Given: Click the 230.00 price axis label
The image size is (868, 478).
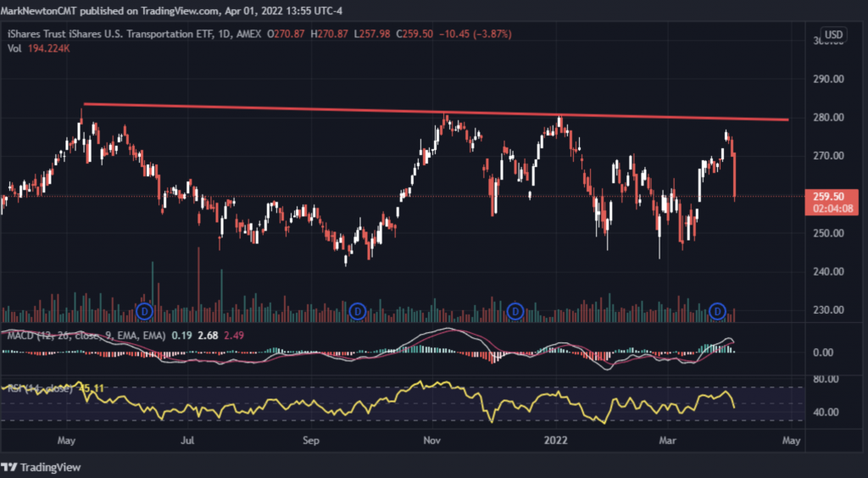Looking at the screenshot, I should click(828, 310).
